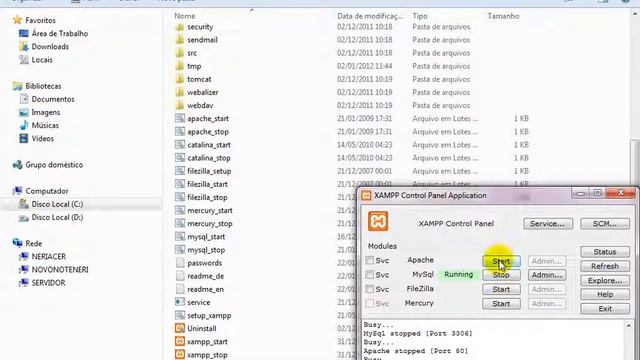Click the Tamanho column header
Viewport: 640px width, 360px height.
[503, 16]
